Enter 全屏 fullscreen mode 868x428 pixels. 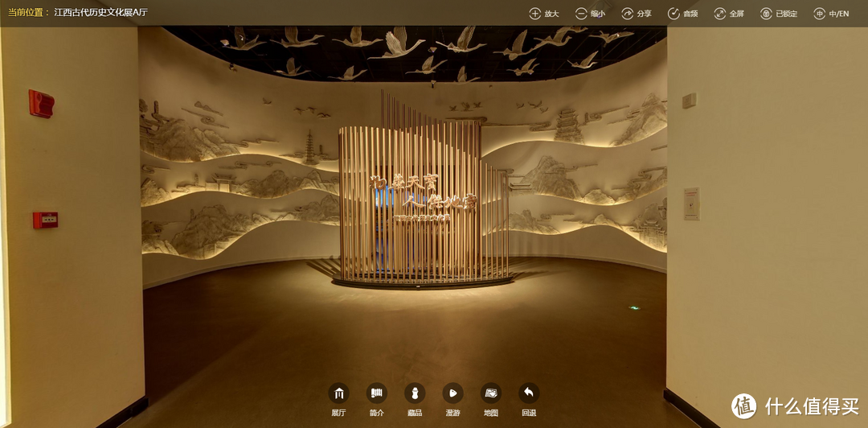[x=719, y=14]
